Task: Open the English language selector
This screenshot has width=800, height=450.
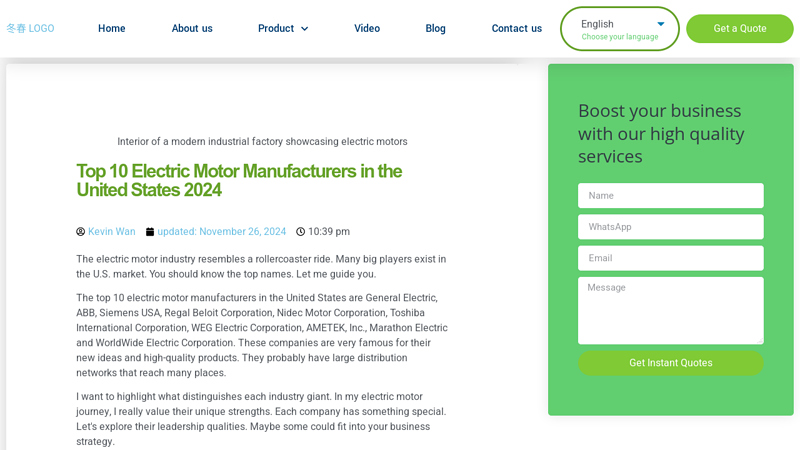Action: (x=619, y=29)
